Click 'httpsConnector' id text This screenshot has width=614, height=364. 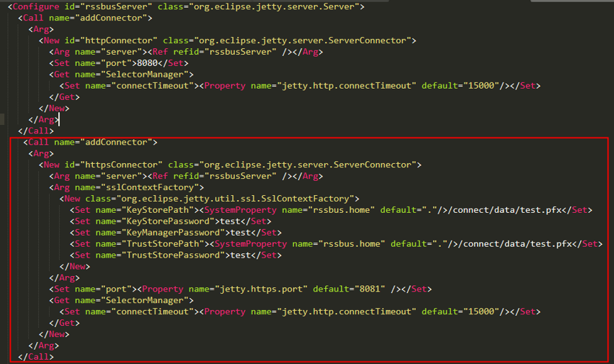pyautogui.click(x=121, y=165)
